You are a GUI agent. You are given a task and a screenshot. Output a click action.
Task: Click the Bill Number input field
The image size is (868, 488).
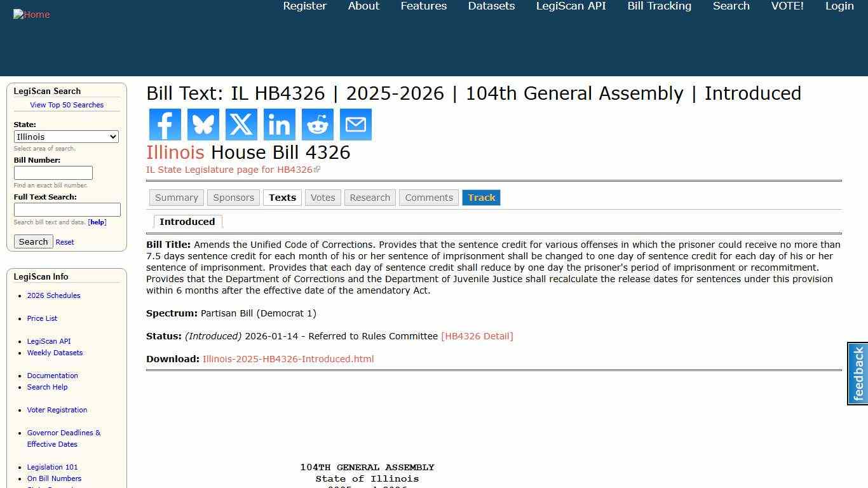click(53, 172)
